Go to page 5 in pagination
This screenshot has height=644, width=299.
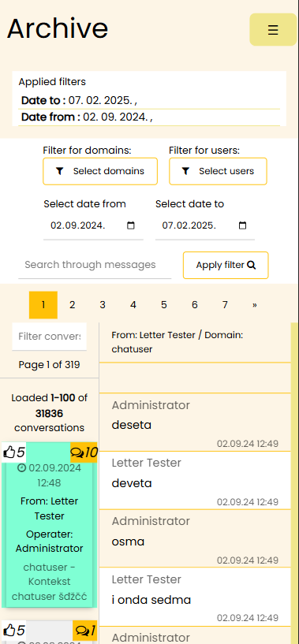coord(164,305)
